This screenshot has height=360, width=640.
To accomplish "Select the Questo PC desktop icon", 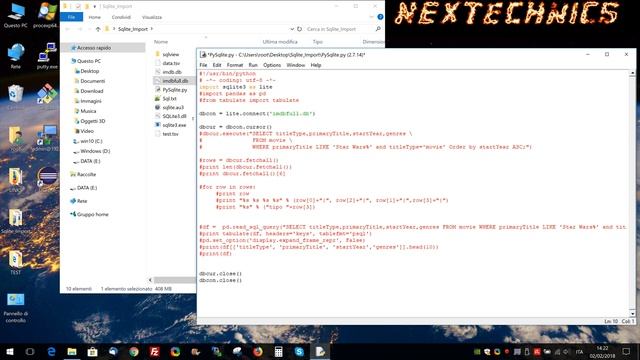I will [x=16, y=16].
